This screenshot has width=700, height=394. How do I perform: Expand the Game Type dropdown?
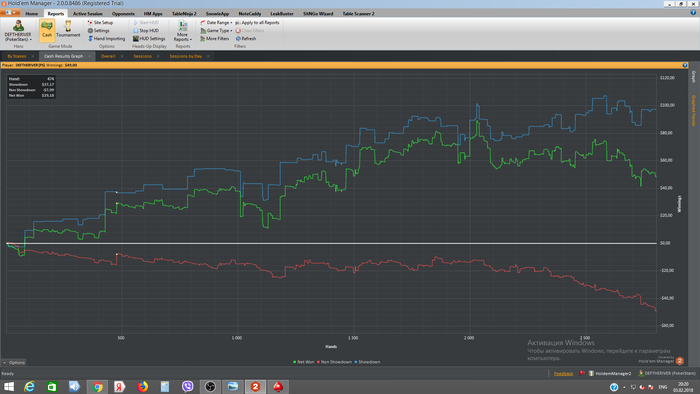[216, 31]
